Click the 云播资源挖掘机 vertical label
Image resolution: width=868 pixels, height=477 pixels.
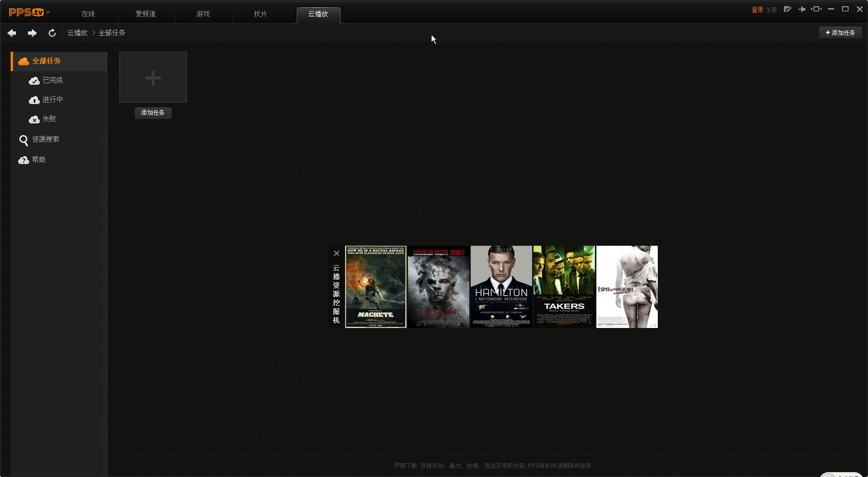[336, 294]
